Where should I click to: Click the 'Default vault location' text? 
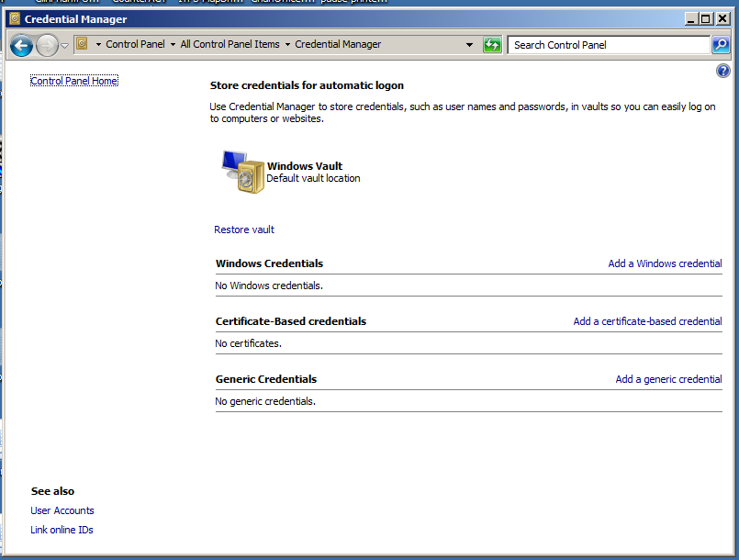[x=313, y=178]
